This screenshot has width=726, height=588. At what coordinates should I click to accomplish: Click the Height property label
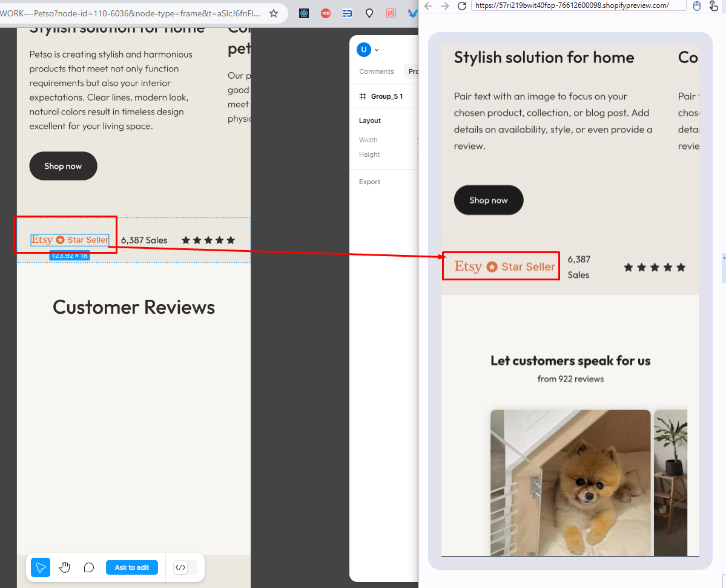click(369, 154)
